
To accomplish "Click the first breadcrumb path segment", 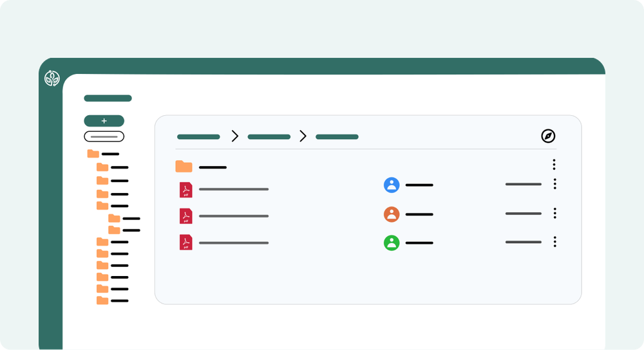I will (x=198, y=137).
